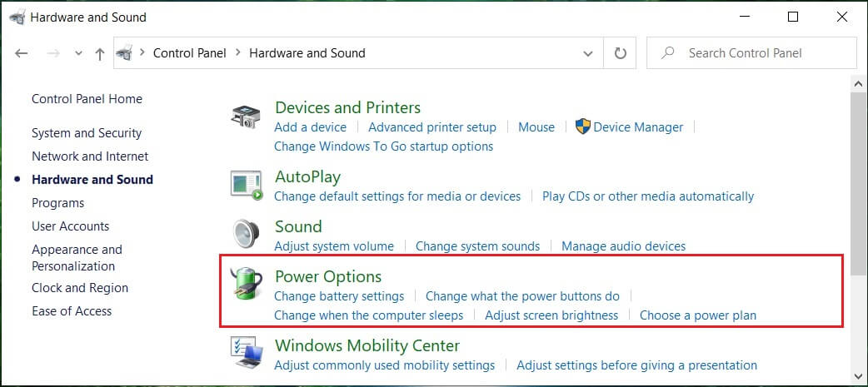
Task: Click the Up arrow navigation button
Action: pos(100,53)
